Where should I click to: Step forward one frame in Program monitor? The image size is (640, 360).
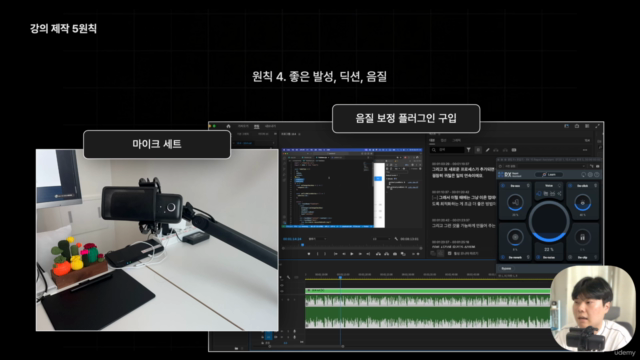coord(360,254)
